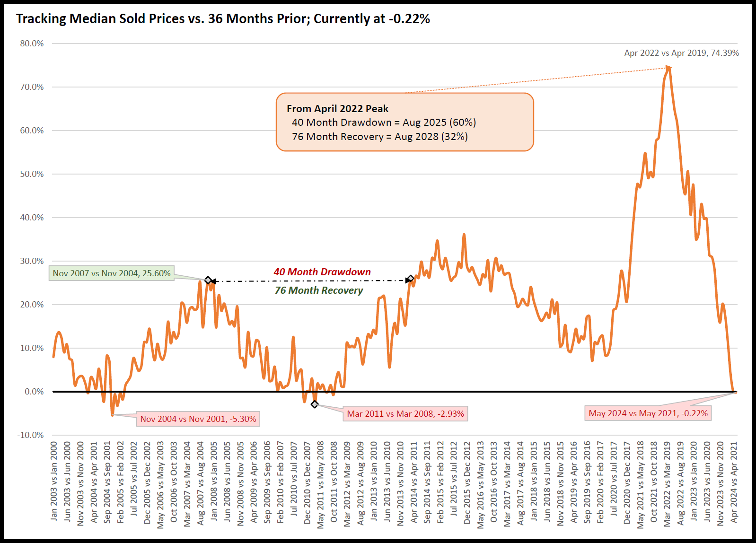This screenshot has width=756, height=543.
Task: Select the "Nov 2004 vs Nov 2001, -5.30%" callout
Action: 198,419
